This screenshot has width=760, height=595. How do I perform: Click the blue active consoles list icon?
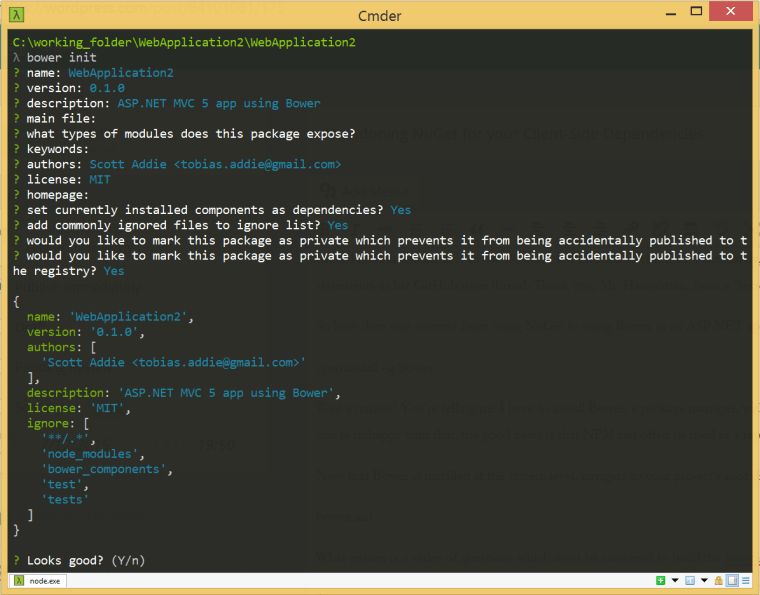tap(689, 580)
